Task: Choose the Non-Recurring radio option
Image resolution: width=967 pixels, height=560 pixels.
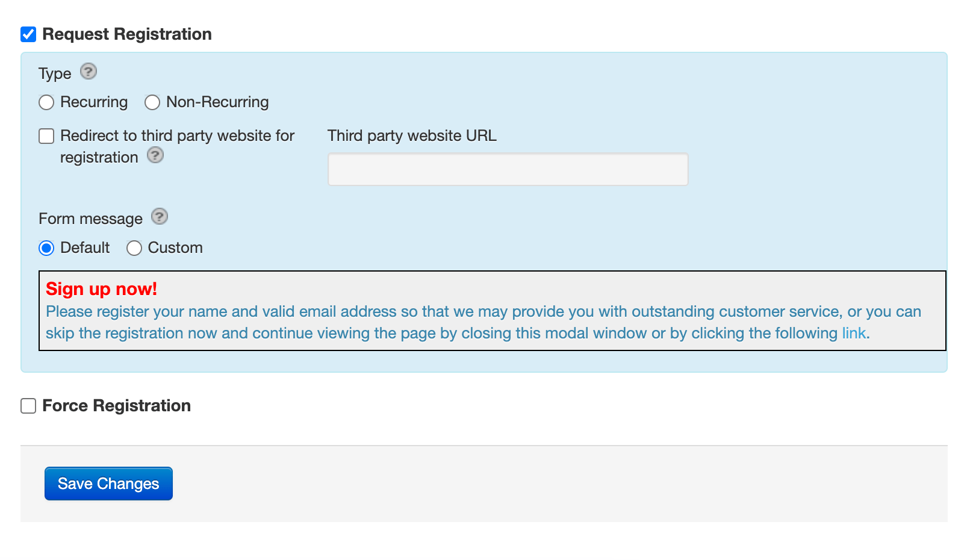Action: point(152,102)
